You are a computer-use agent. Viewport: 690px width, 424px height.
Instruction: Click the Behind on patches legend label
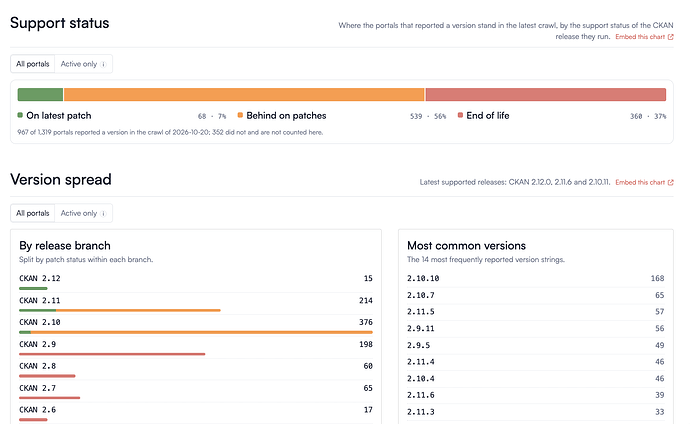click(286, 116)
